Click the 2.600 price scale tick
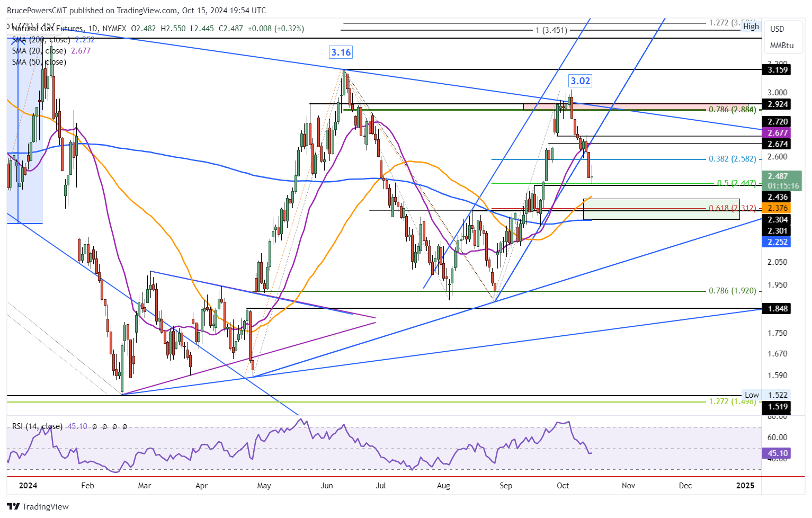Screen dimensions: 812x518 coord(777,156)
